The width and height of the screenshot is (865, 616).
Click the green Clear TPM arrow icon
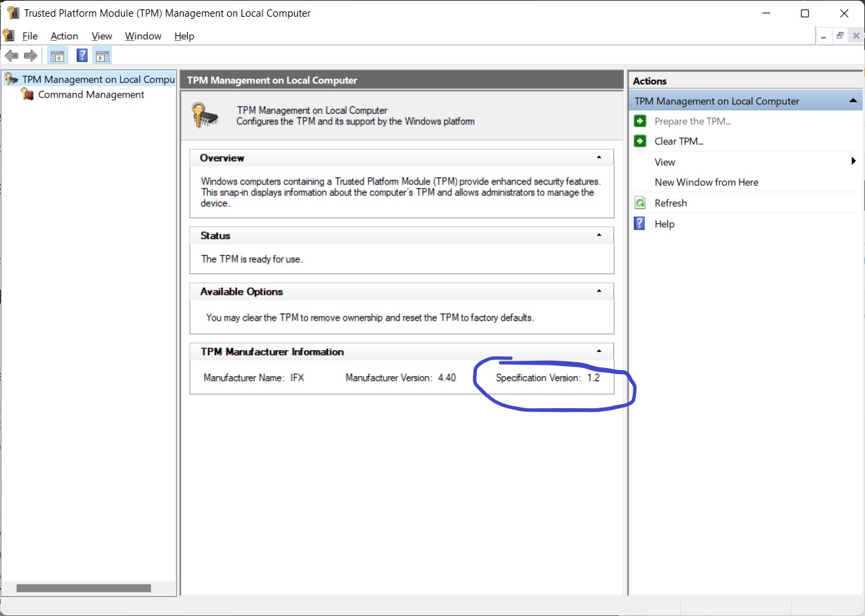pos(641,141)
